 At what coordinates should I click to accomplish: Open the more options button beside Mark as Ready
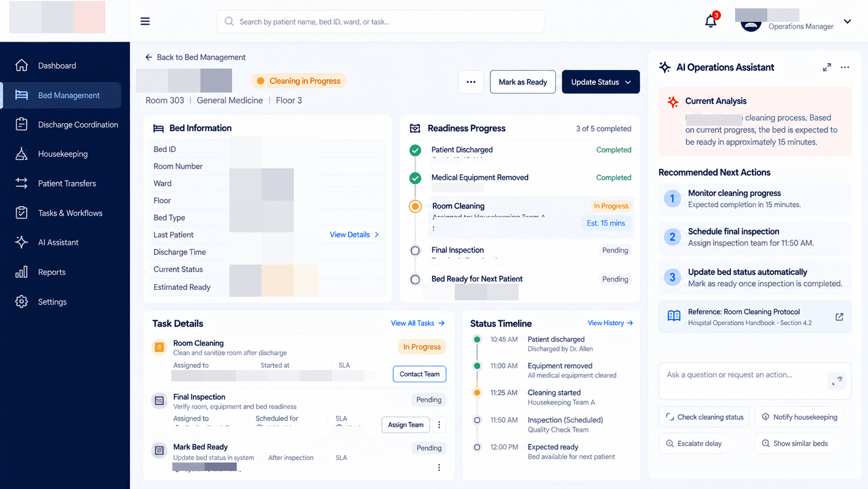471,82
